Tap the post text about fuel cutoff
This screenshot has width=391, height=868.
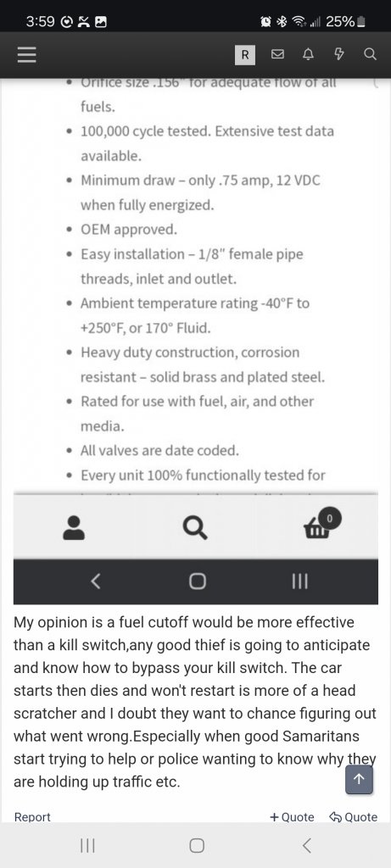[x=195, y=702]
